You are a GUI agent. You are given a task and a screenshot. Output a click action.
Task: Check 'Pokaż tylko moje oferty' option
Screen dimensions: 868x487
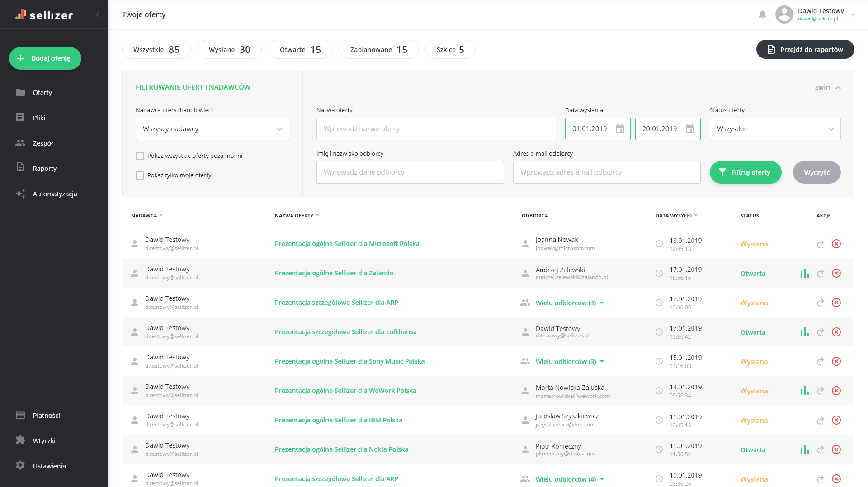point(140,175)
